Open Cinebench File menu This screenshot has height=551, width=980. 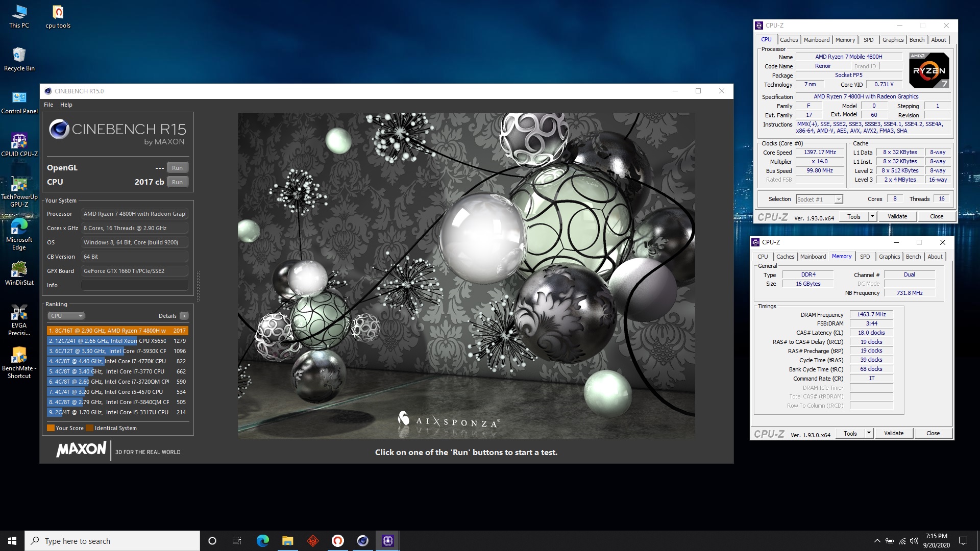tap(48, 105)
